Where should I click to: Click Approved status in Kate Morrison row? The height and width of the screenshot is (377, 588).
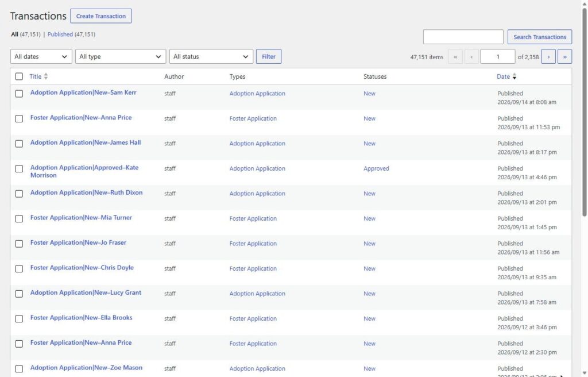tap(376, 168)
